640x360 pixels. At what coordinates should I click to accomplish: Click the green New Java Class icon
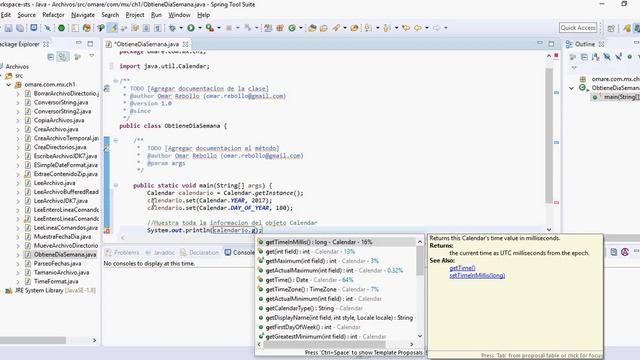(292, 28)
